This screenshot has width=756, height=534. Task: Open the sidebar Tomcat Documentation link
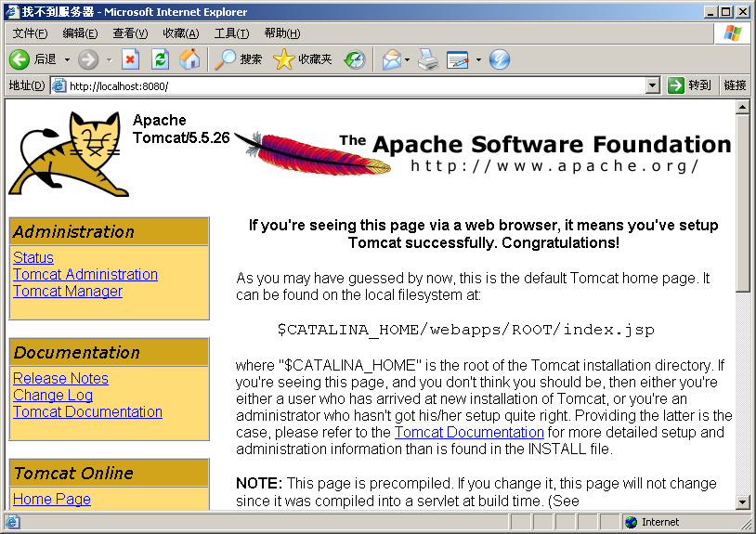(87, 412)
